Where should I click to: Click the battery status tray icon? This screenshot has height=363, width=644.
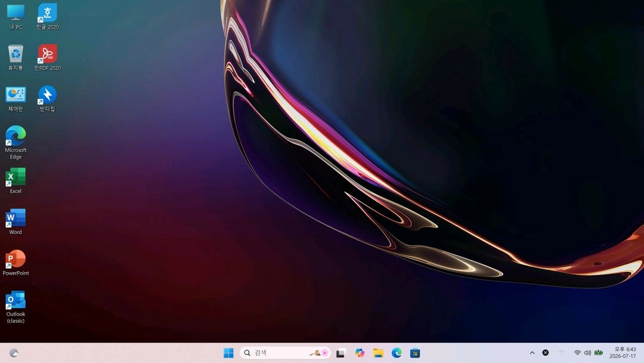click(599, 353)
